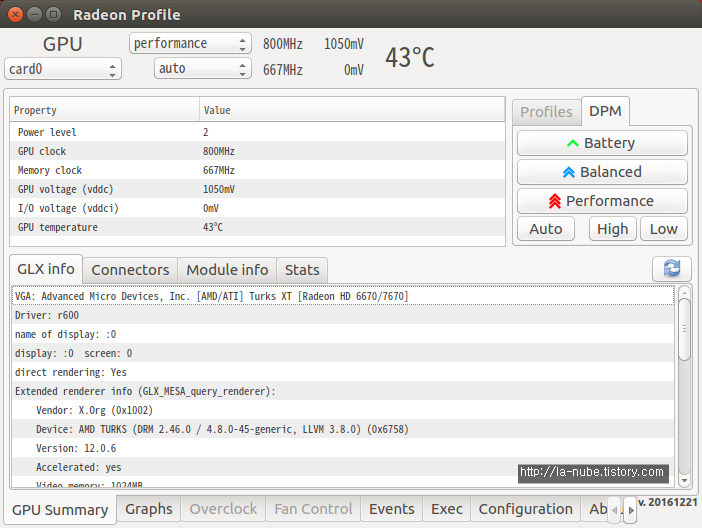Set DPM level to High
This screenshot has width=702, height=528.
[x=612, y=229]
